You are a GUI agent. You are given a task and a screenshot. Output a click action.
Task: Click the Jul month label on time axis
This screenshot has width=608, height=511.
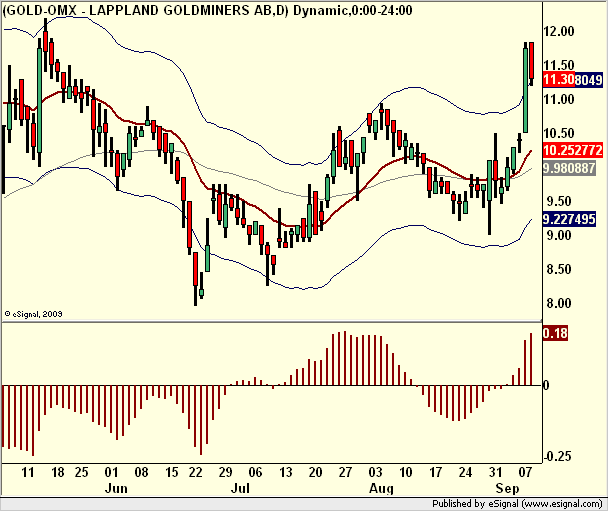tap(240, 488)
